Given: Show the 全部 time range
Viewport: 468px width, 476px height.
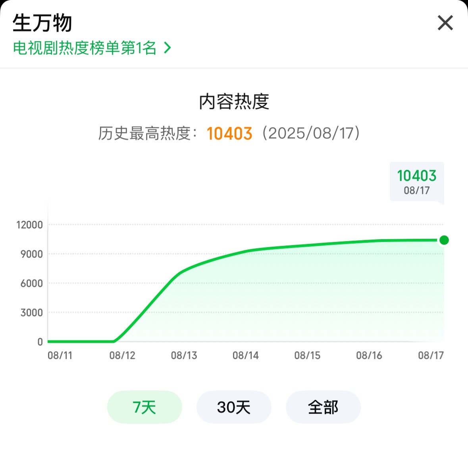Looking at the screenshot, I should [323, 407].
